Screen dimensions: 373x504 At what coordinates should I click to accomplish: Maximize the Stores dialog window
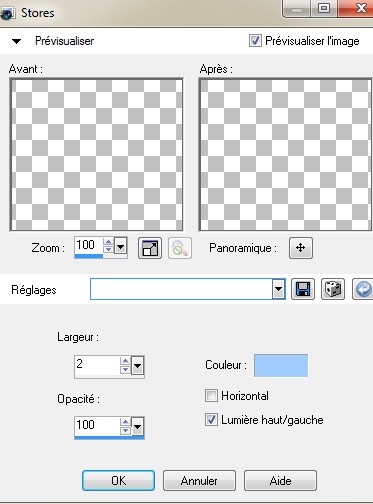[324, 8]
